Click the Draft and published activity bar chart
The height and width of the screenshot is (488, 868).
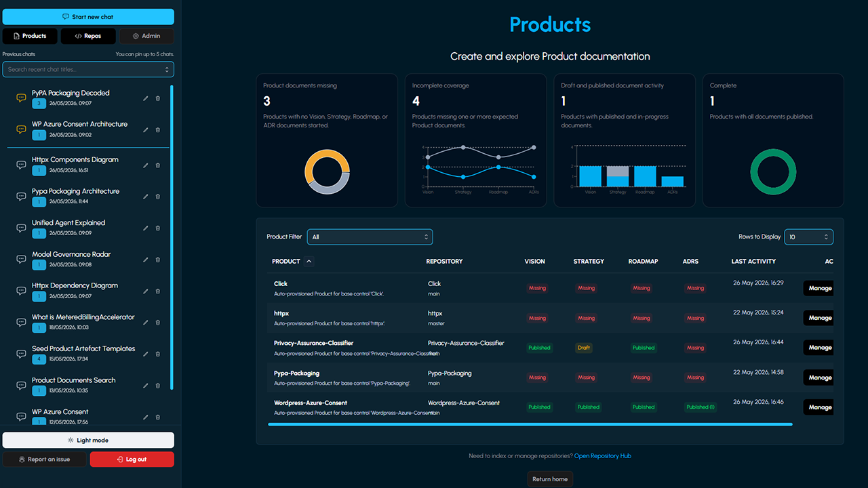tap(629, 167)
